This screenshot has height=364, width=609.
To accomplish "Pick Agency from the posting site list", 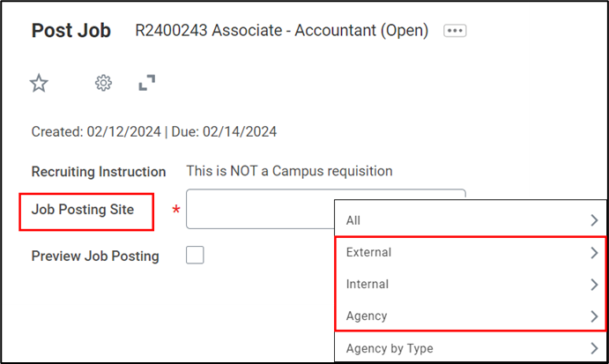I will coord(367,316).
